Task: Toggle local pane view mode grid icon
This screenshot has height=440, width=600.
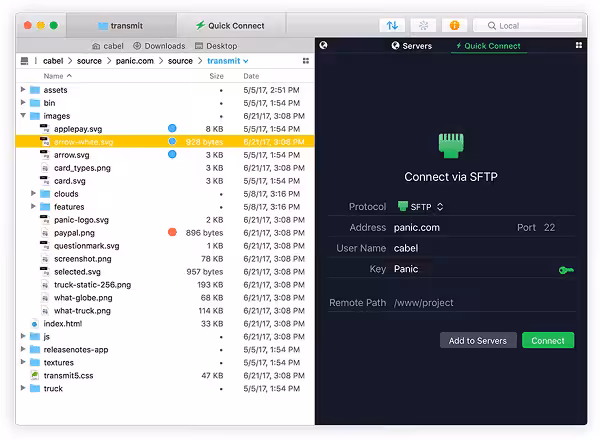Action: [x=306, y=61]
